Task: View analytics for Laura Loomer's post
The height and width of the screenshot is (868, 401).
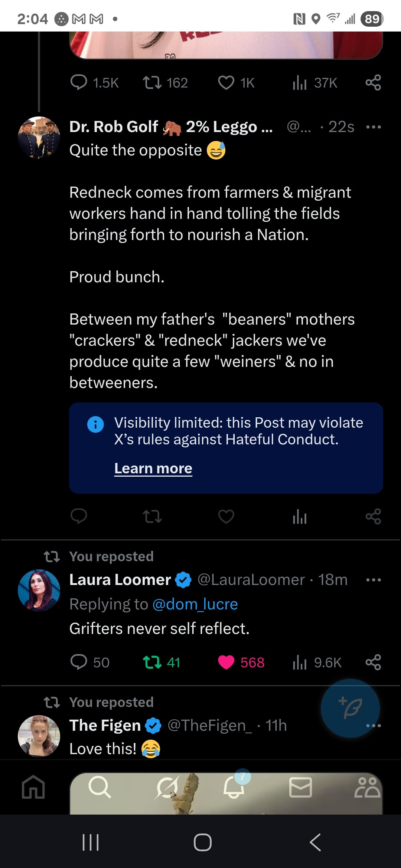Action: [300, 662]
